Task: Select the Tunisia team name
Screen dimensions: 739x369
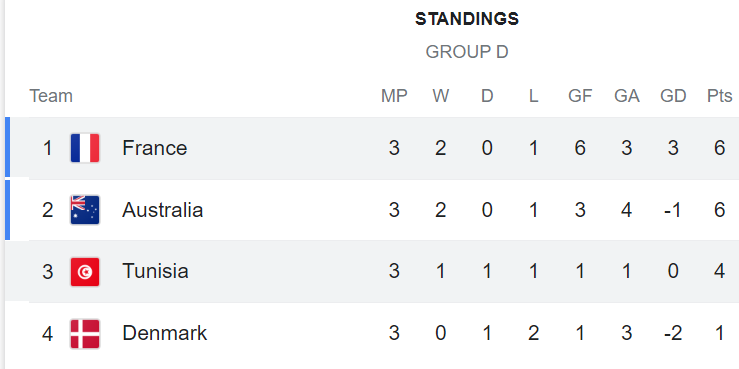Action: pos(156,271)
